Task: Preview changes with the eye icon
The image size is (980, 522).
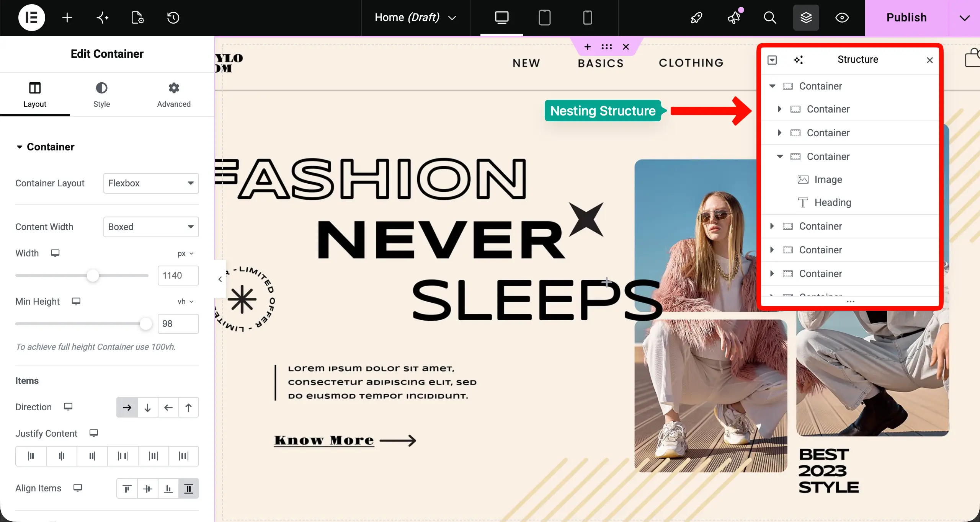Action: 842,18
